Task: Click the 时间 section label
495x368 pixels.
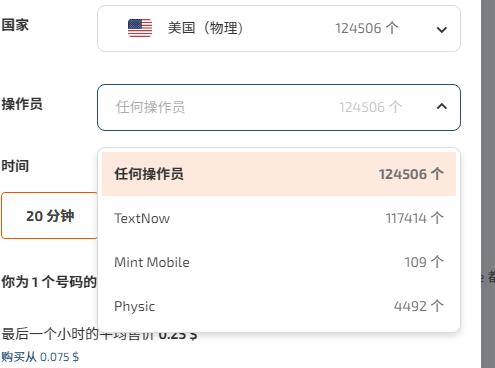Action: click(x=15, y=166)
